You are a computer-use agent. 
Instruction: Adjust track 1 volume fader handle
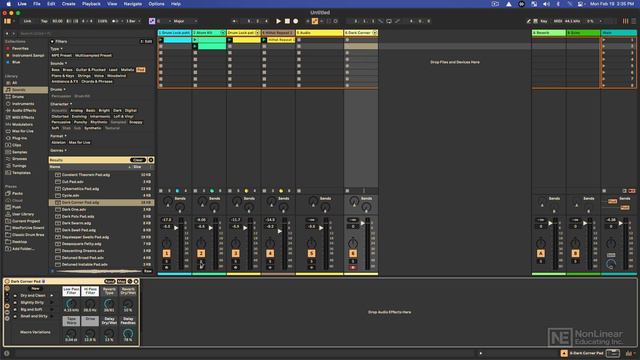(x=176, y=228)
